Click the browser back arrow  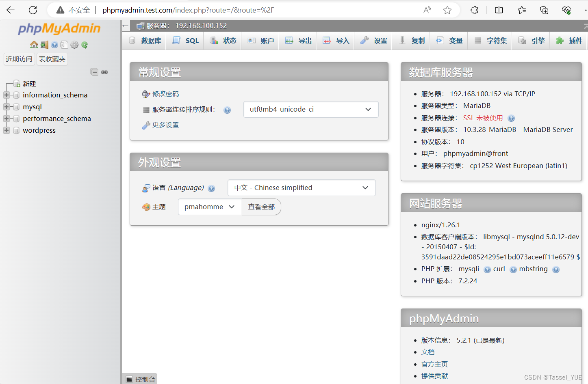(11, 10)
